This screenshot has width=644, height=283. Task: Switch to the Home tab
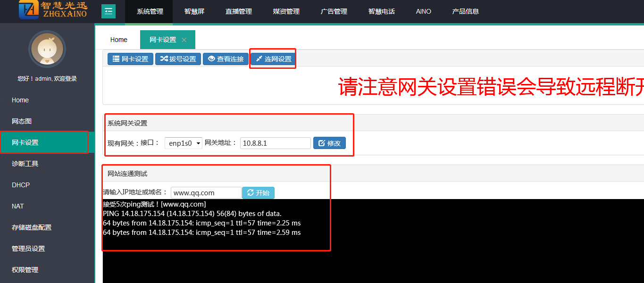click(x=118, y=40)
